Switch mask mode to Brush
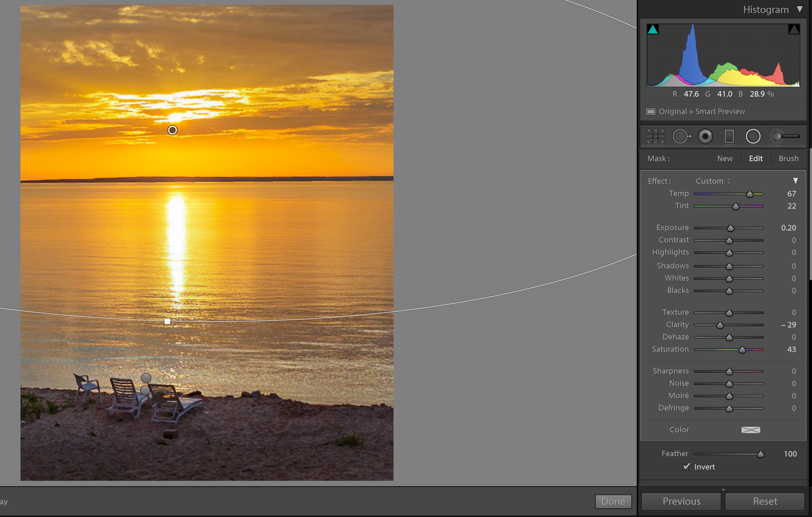 tap(788, 158)
